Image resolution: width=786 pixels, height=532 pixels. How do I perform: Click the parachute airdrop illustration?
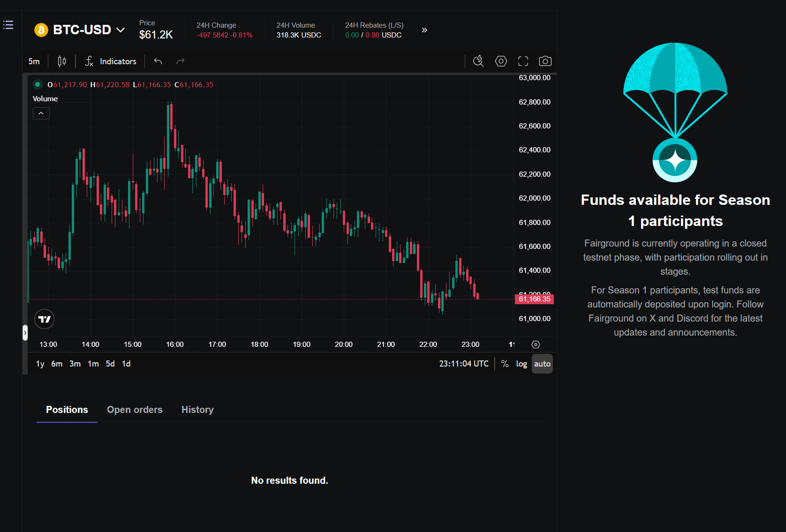[x=675, y=112]
